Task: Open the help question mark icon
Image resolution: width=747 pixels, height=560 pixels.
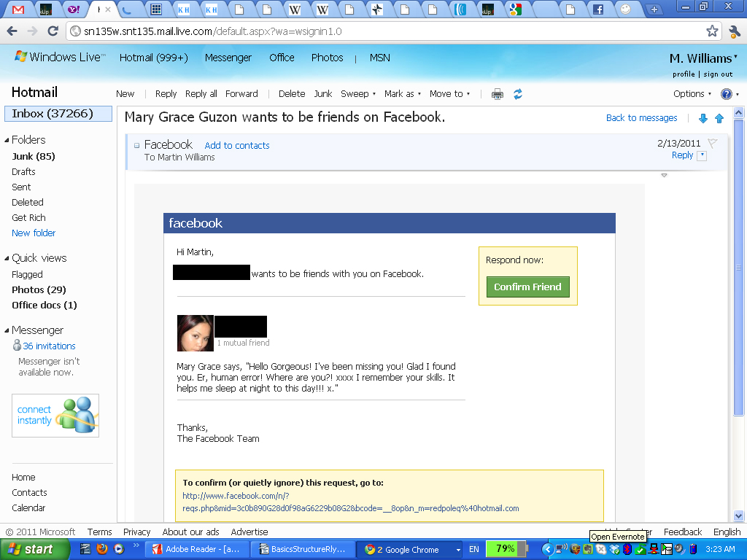Action: click(726, 94)
